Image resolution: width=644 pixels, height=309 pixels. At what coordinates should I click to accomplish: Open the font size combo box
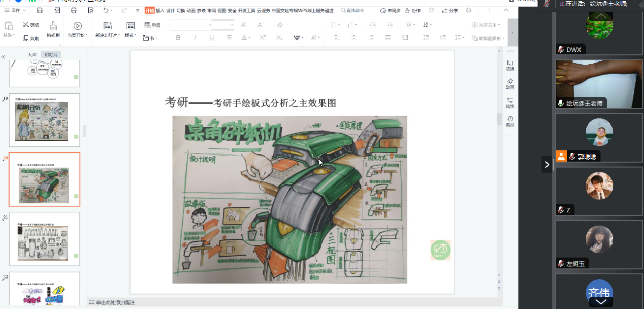223,25
